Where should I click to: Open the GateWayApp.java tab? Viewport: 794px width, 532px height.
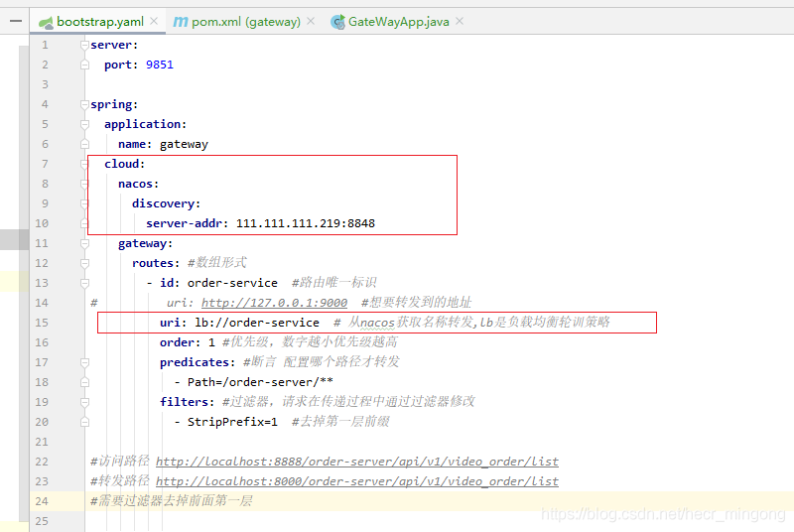click(399, 22)
